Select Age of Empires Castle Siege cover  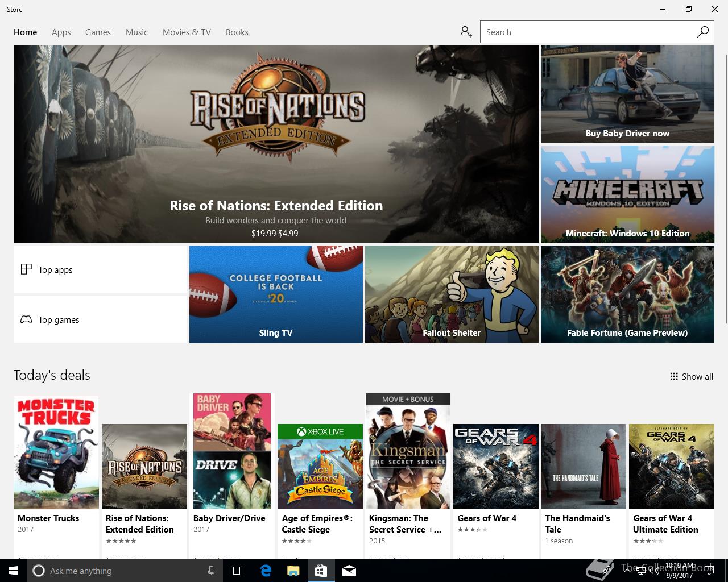tap(320, 467)
